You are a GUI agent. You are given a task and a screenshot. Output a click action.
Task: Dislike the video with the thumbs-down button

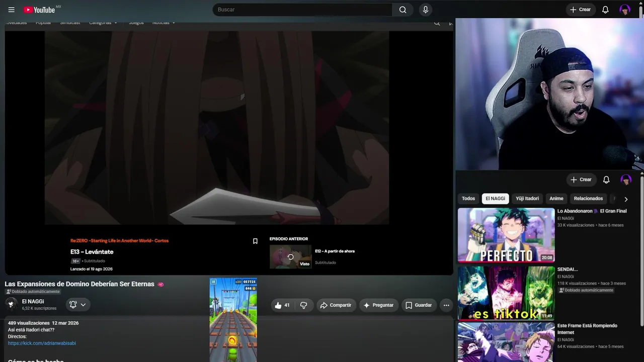[303, 305]
